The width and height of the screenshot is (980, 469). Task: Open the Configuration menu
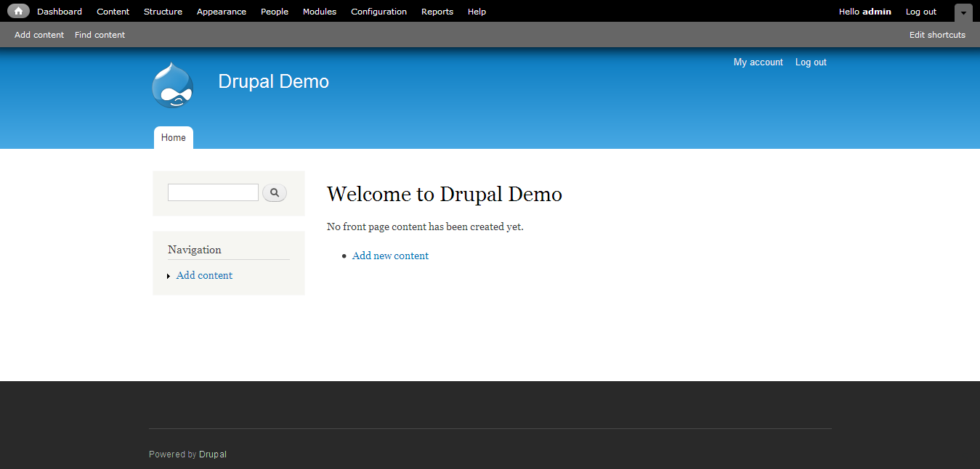tap(378, 12)
